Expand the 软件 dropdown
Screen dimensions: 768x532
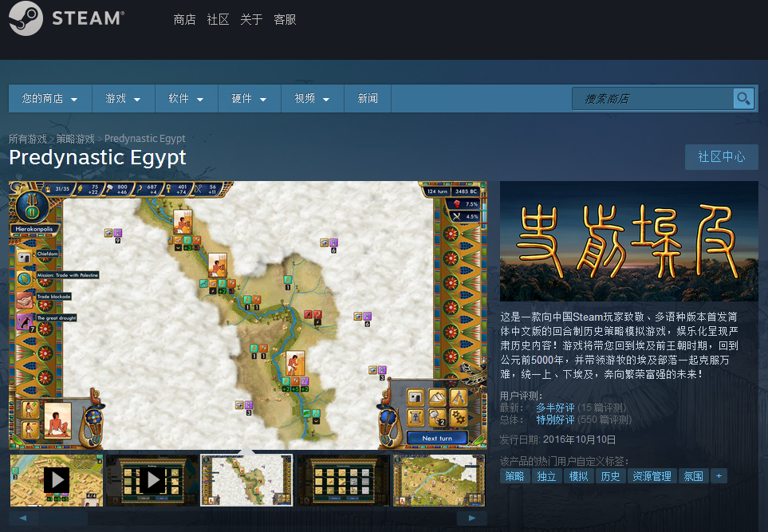186,98
